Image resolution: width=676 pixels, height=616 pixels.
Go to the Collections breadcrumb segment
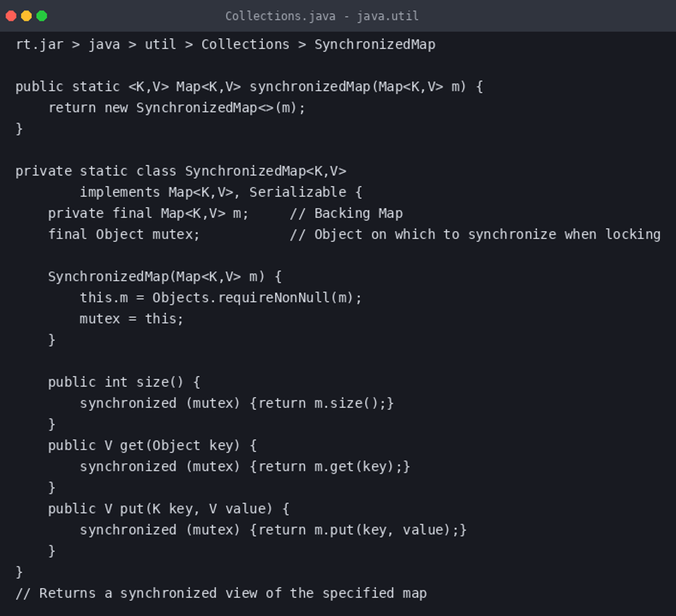[245, 45]
